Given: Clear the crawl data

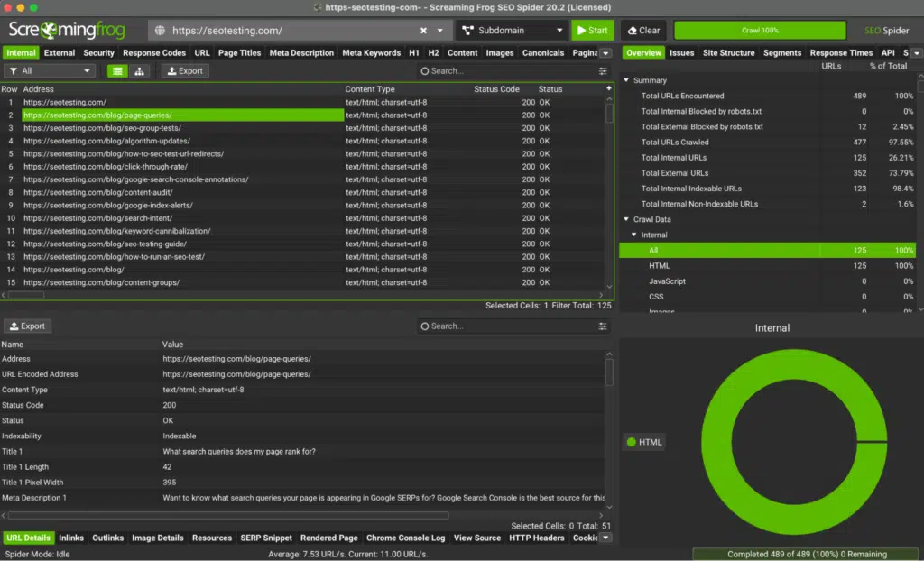Looking at the screenshot, I should coord(643,30).
